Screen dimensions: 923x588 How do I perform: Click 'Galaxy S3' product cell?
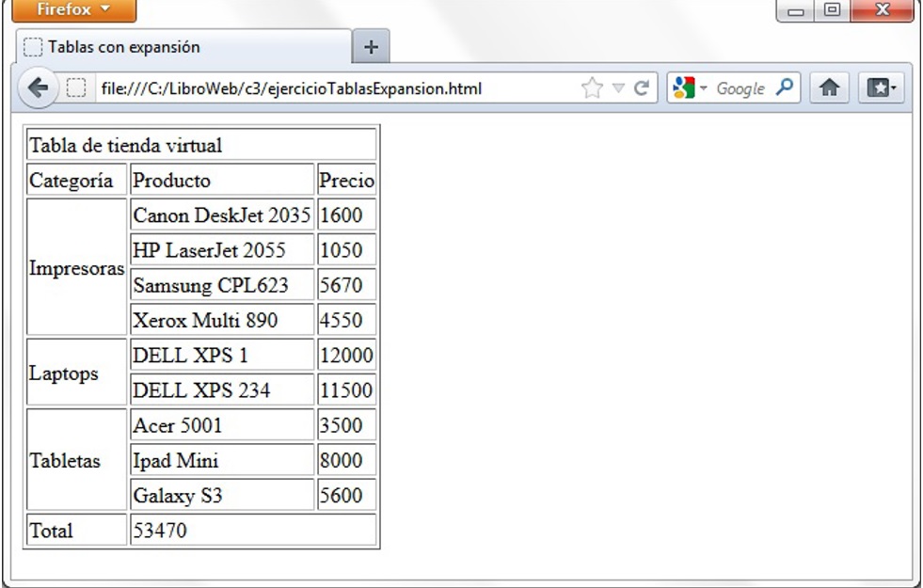coord(222,495)
